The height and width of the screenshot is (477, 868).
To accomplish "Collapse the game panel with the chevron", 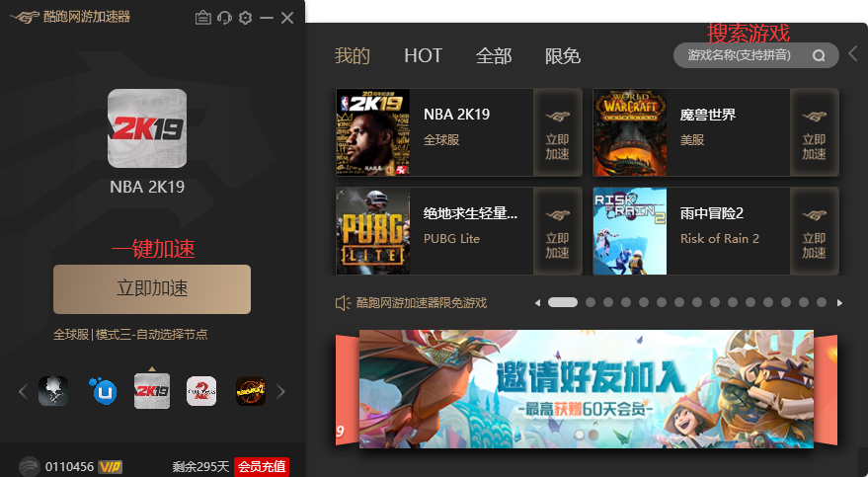I will [853, 53].
